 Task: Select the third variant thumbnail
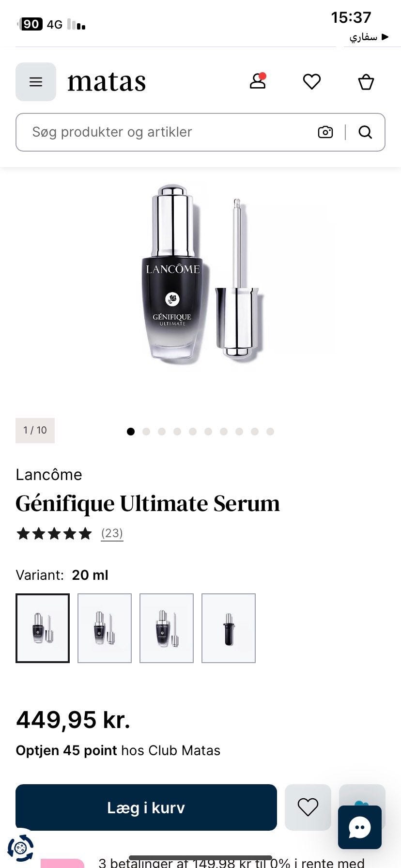[x=167, y=628]
